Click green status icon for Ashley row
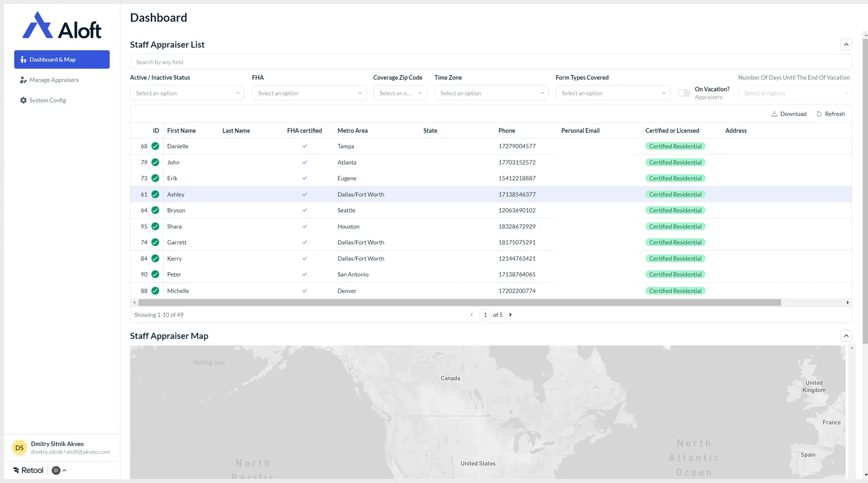This screenshot has height=483, width=868. coord(155,194)
